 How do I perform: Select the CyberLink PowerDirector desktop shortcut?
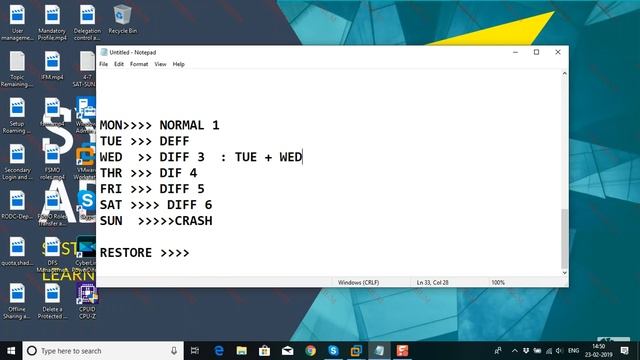(86, 253)
